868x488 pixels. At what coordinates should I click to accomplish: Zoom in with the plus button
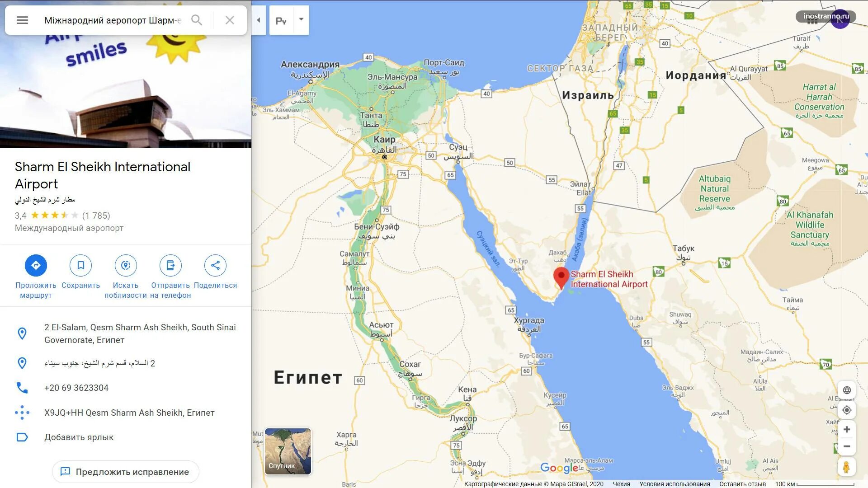point(847,429)
